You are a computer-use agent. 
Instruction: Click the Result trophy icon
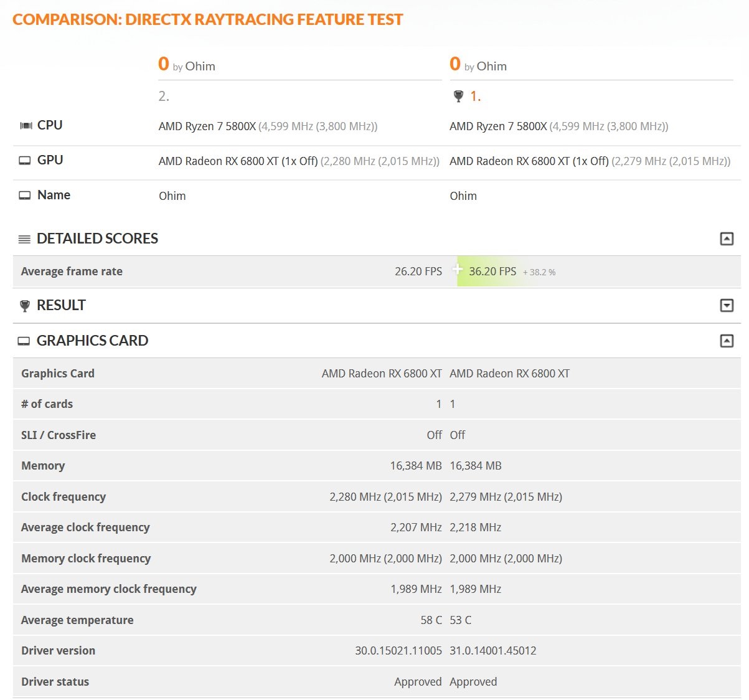coord(25,306)
